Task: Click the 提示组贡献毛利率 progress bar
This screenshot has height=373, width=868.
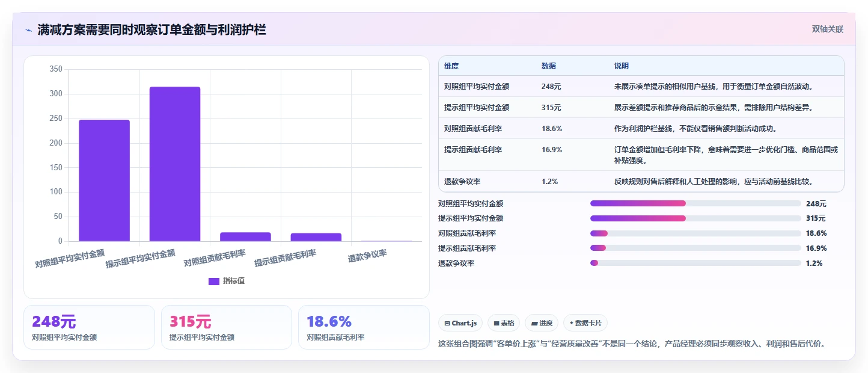Action: 695,248
